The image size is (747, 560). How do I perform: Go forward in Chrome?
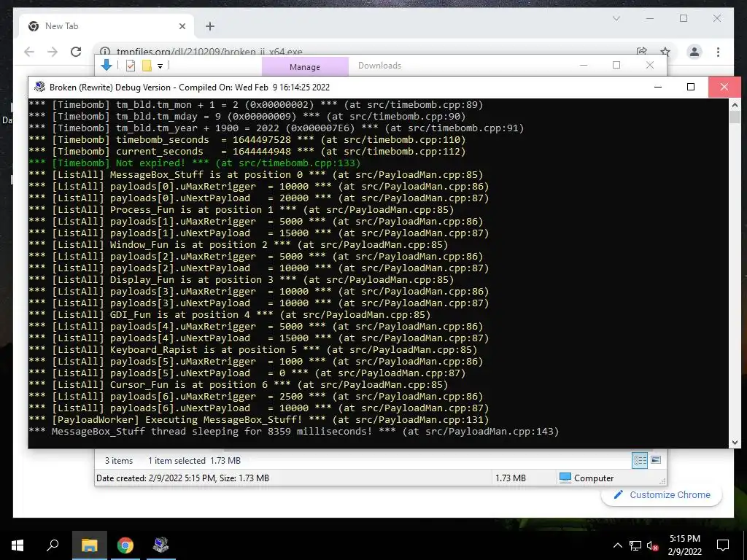coord(53,52)
